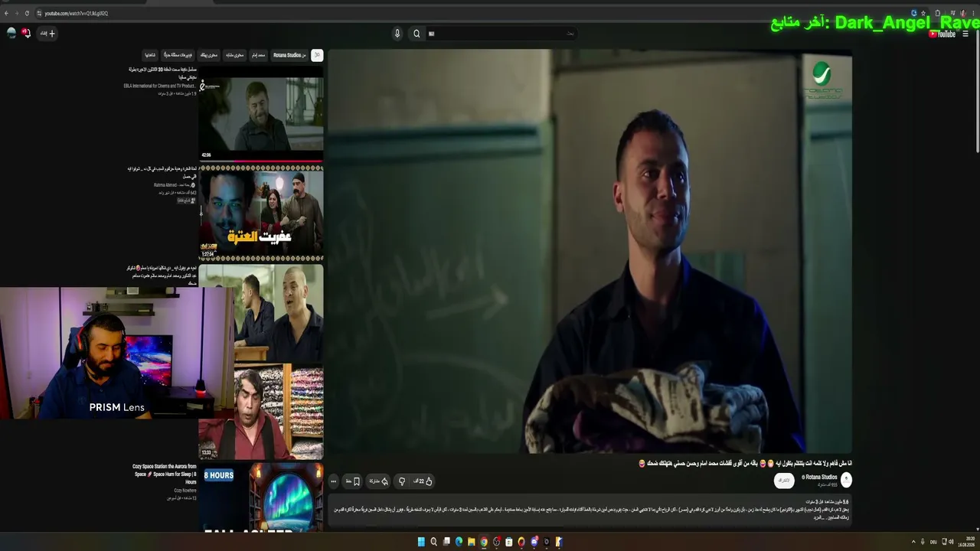
Task: Open the 'EBLA International' channel link
Action: tap(159, 86)
